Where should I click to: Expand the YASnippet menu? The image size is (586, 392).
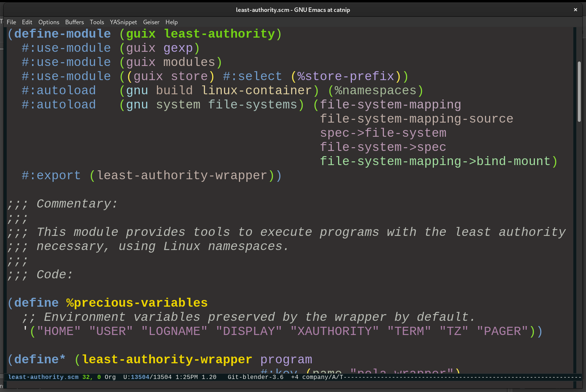123,22
